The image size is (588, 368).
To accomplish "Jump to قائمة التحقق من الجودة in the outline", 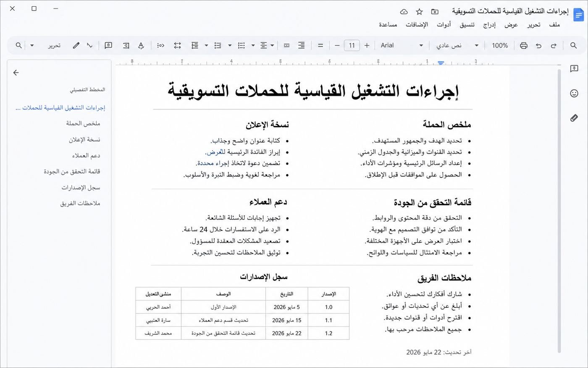I will (x=72, y=171).
